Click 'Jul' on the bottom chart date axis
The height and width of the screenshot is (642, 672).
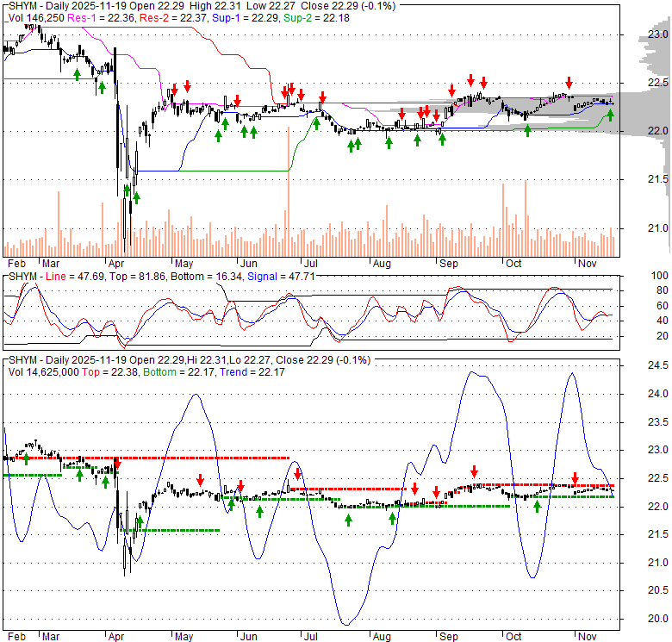(310, 637)
